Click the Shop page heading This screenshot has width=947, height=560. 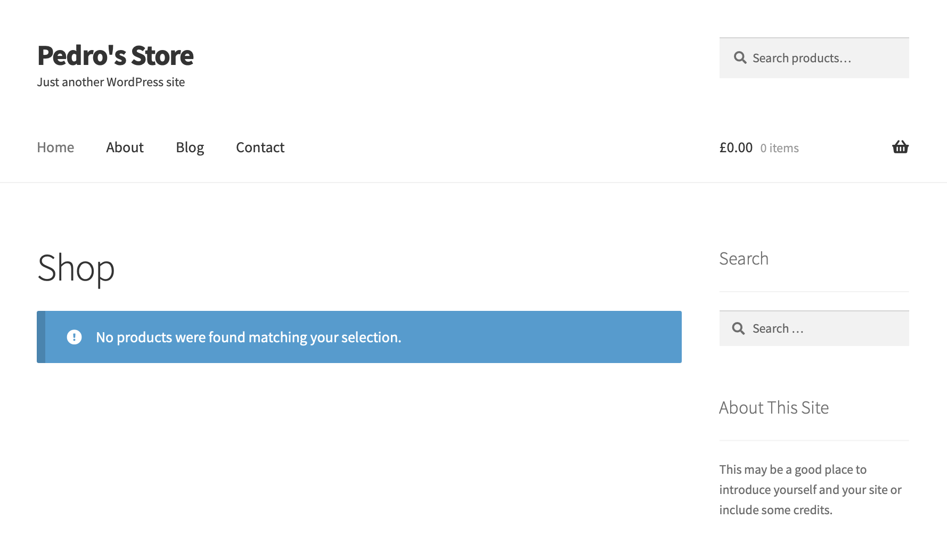[76, 268]
